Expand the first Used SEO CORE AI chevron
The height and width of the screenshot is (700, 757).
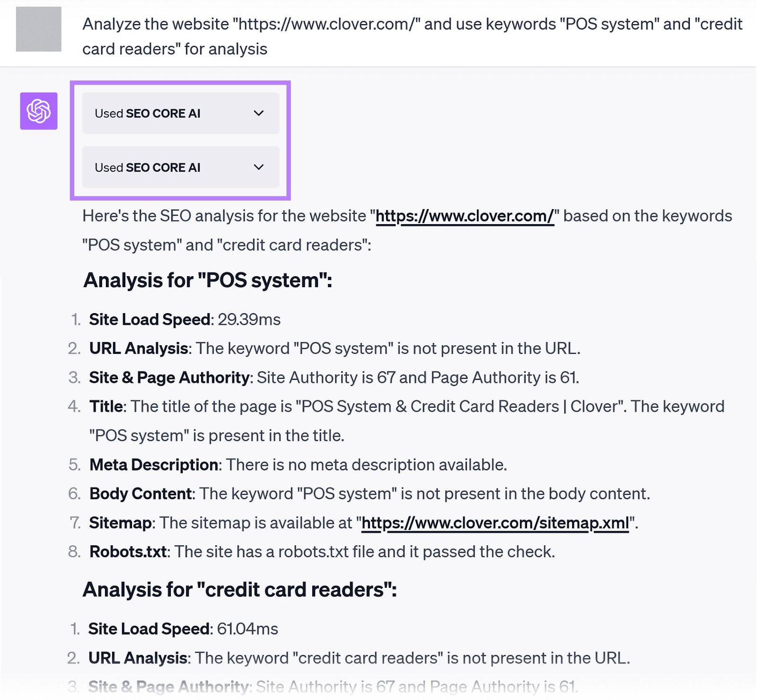[x=258, y=113]
